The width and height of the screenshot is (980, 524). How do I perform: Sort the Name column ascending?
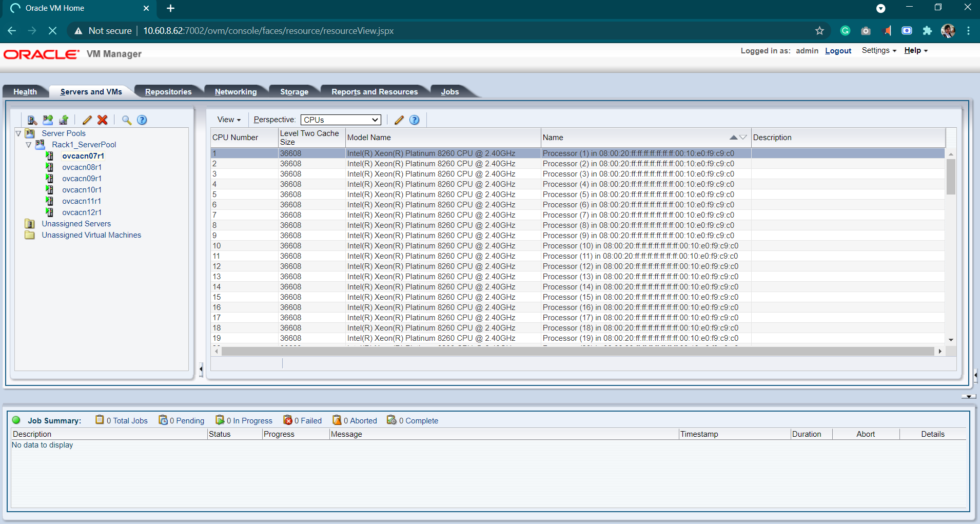(734, 138)
